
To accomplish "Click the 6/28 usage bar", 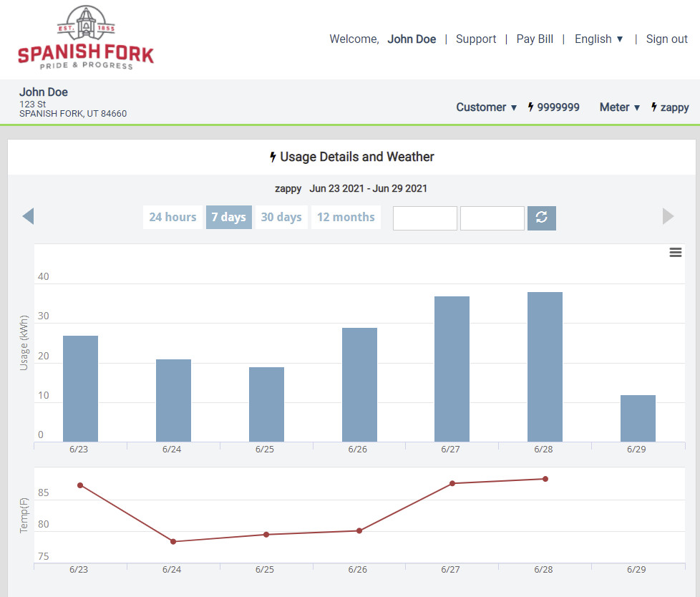I will [x=545, y=367].
